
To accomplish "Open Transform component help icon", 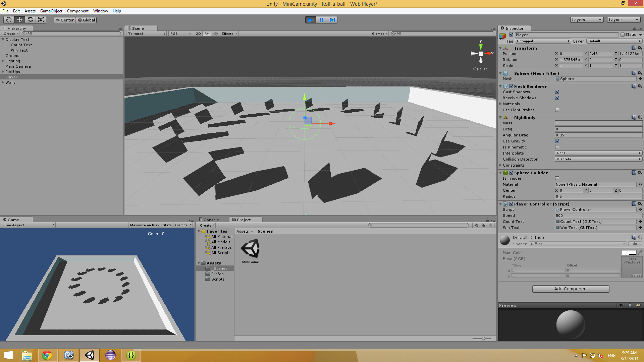I will [634, 48].
